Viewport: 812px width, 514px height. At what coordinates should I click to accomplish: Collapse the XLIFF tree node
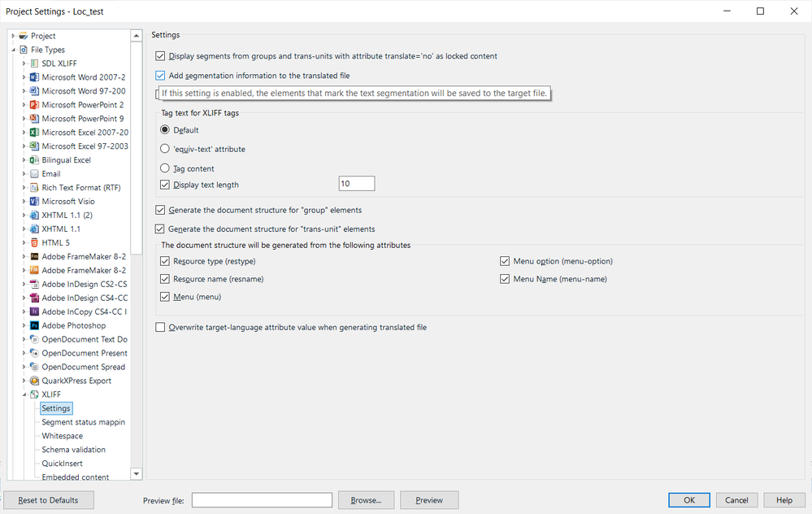pos(24,394)
